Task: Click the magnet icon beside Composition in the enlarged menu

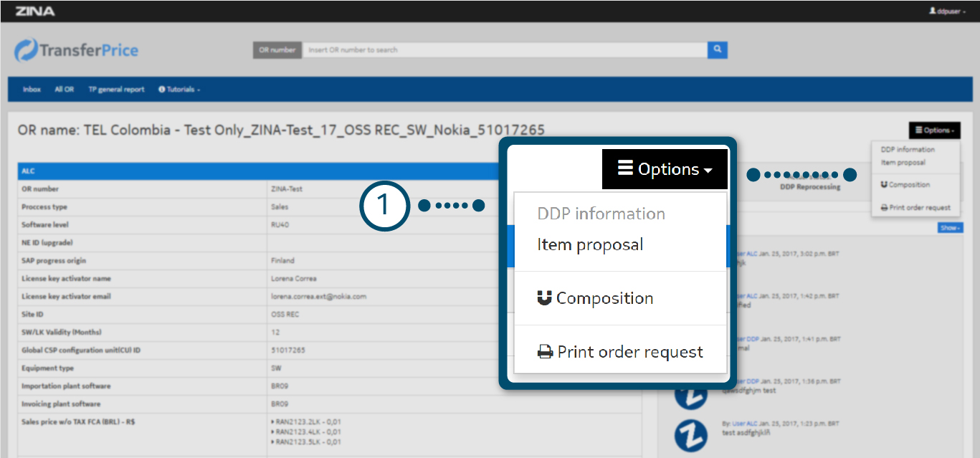Action: 545,298
